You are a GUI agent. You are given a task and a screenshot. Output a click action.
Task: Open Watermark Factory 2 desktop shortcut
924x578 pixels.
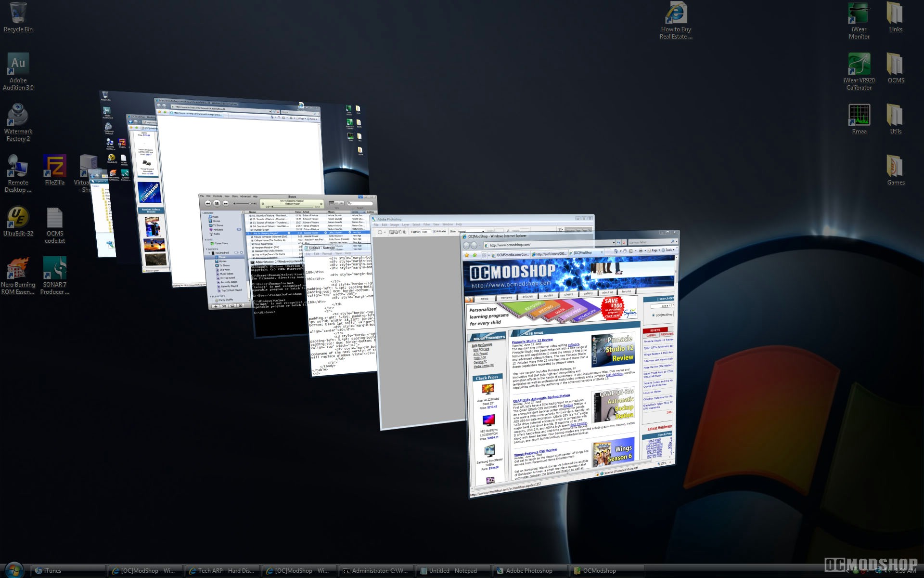pos(18,122)
